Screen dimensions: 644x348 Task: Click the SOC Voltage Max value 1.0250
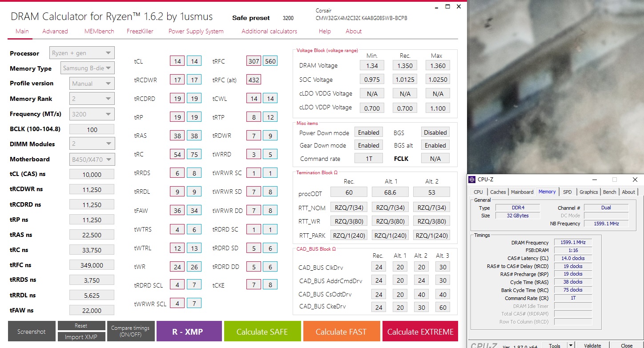[x=438, y=79]
